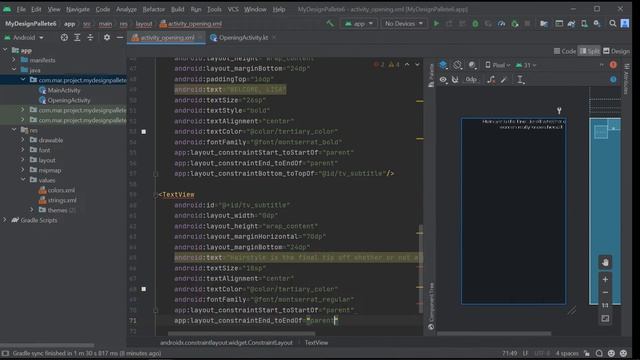Open the profiler gauge icon in toolbar
The height and width of the screenshot is (360, 640).
tap(502, 24)
